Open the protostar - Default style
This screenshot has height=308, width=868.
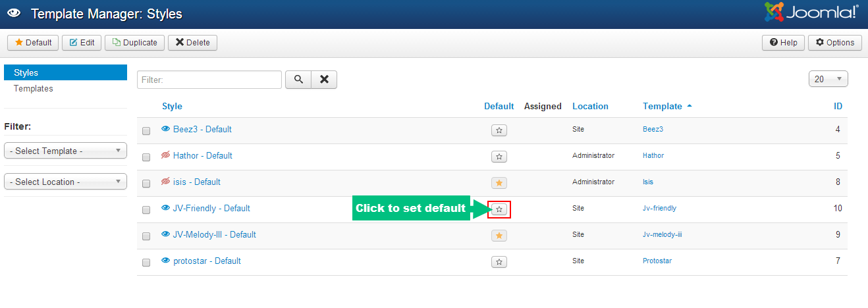coord(207,261)
